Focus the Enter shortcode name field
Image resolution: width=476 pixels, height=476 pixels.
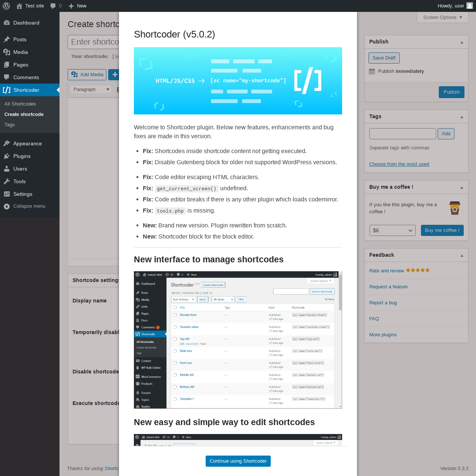pyautogui.click(x=93, y=42)
